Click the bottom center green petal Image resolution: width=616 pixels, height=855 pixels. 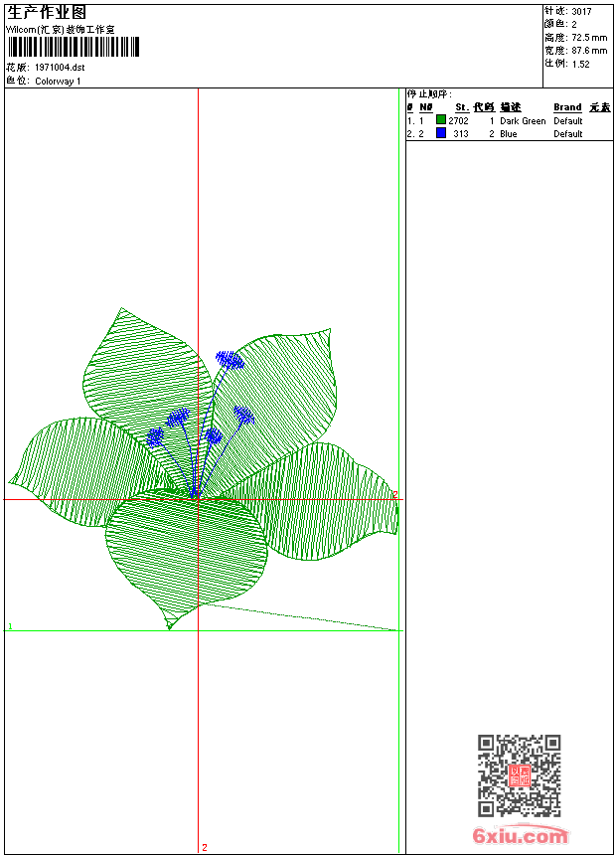pos(186,552)
